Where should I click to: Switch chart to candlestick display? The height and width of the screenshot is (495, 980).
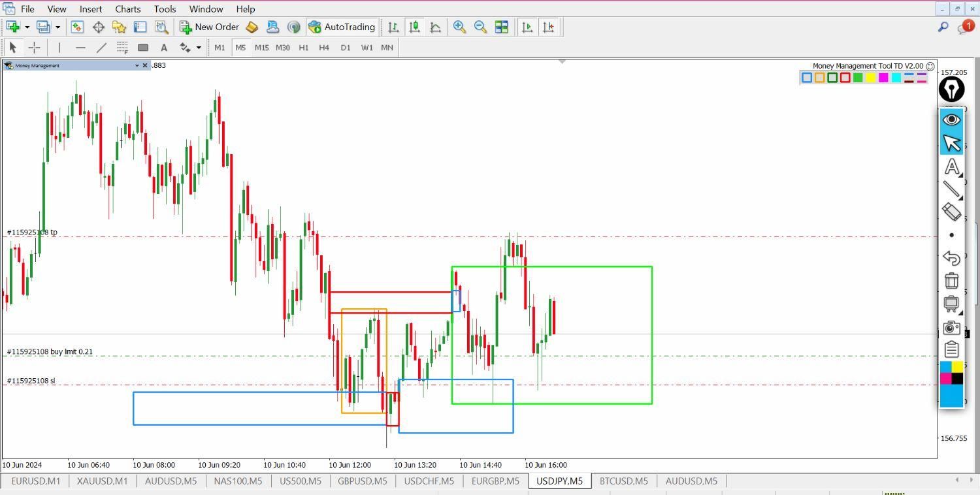click(x=414, y=27)
